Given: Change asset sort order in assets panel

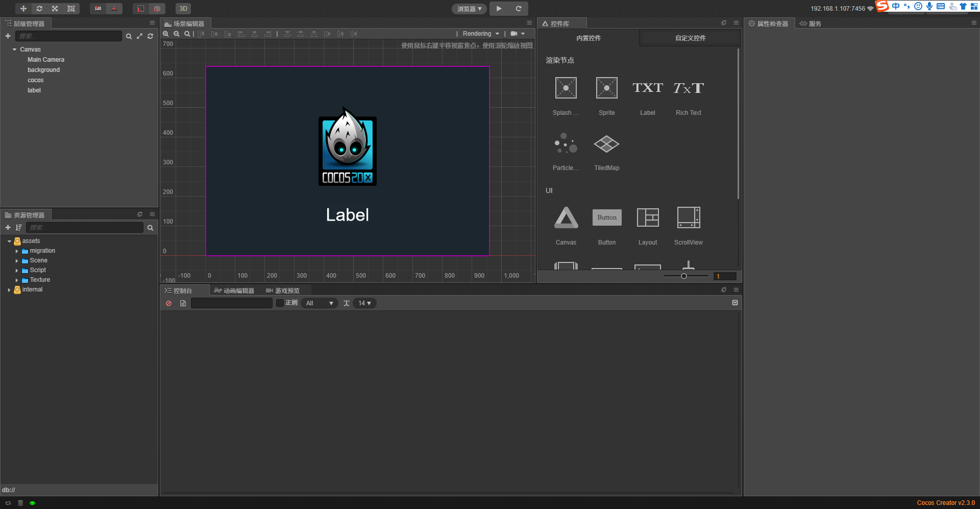Looking at the screenshot, I should point(19,228).
